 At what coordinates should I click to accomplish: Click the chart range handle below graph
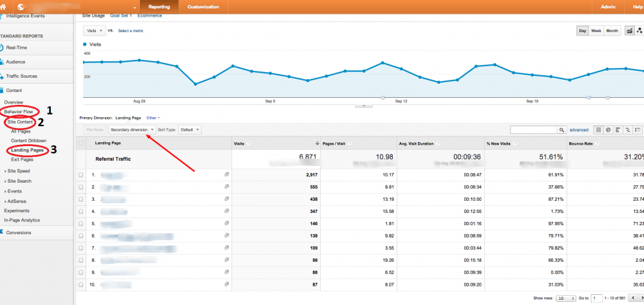364,105
